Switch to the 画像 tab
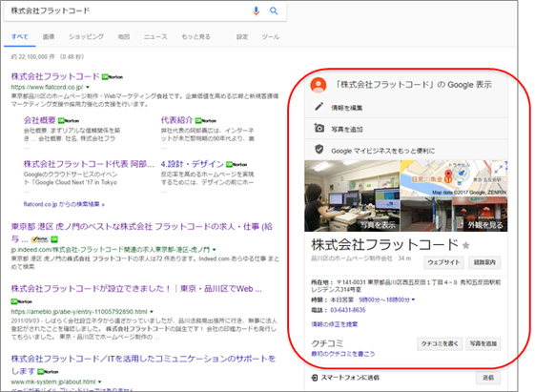535x392 pixels. (x=49, y=36)
